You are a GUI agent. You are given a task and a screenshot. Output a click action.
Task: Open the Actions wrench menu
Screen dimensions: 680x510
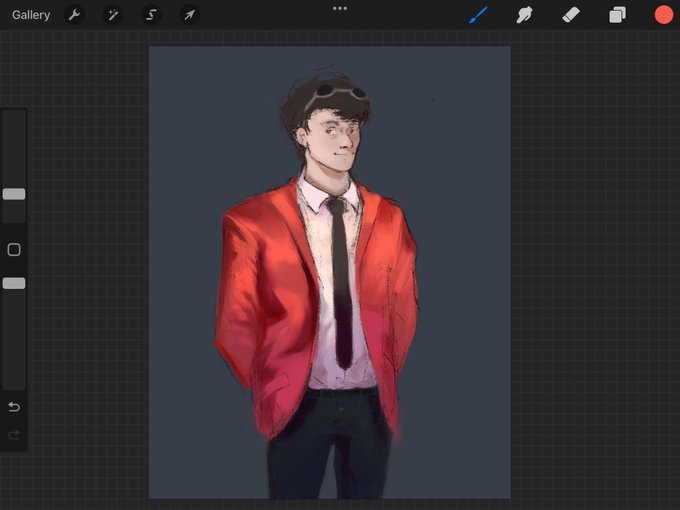click(74, 15)
